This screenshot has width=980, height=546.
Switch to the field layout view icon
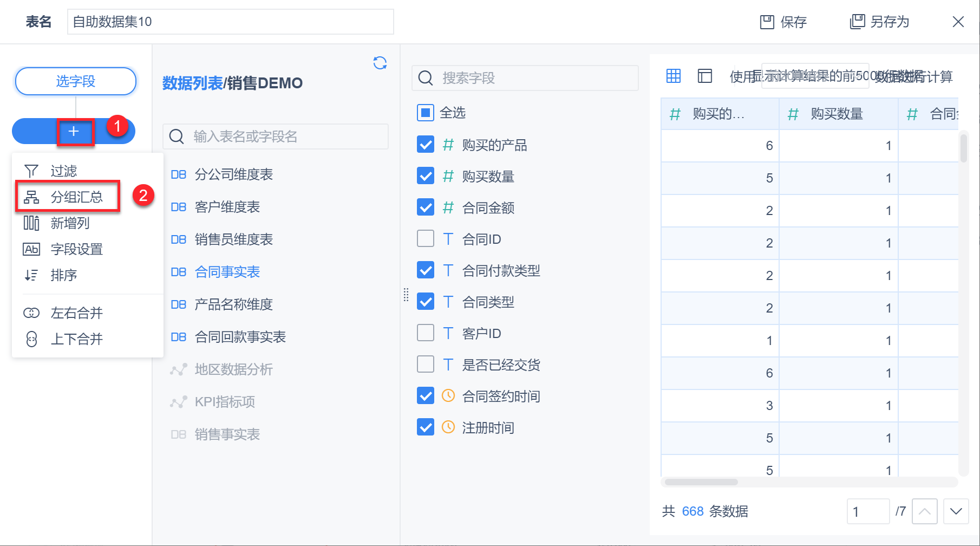tap(705, 76)
